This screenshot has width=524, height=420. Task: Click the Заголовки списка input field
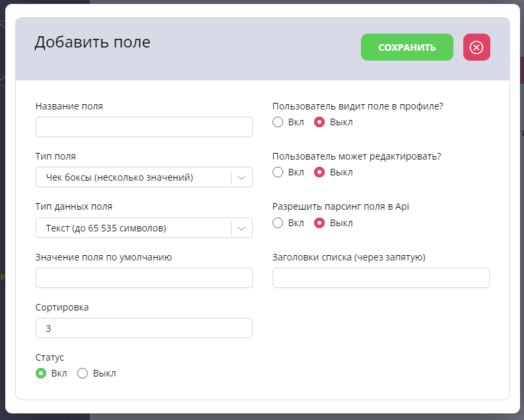pyautogui.click(x=381, y=278)
